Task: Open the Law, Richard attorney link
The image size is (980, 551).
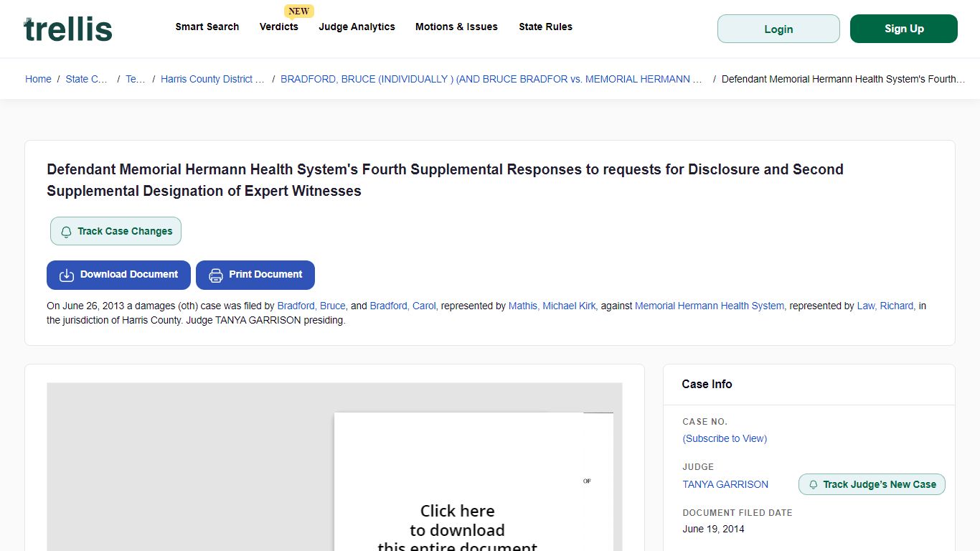Action: [x=885, y=306]
